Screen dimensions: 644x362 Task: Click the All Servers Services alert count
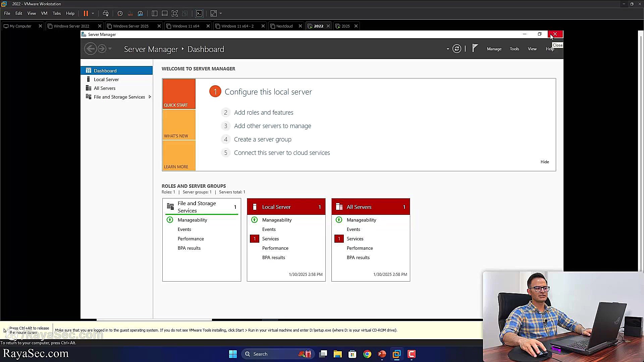click(x=339, y=239)
